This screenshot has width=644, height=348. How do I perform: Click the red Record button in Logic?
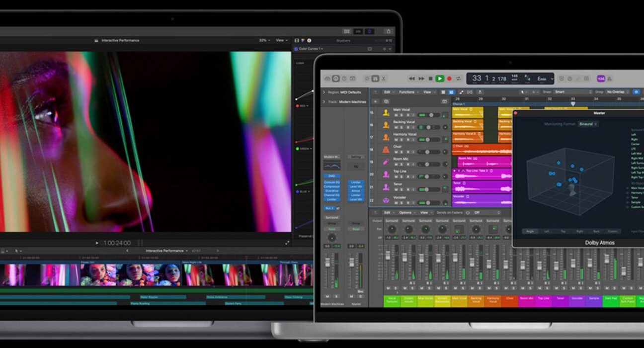(x=449, y=79)
